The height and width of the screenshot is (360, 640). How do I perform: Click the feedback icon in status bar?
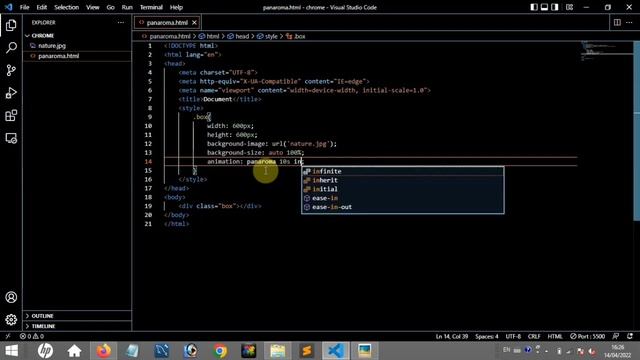[x=616, y=336]
